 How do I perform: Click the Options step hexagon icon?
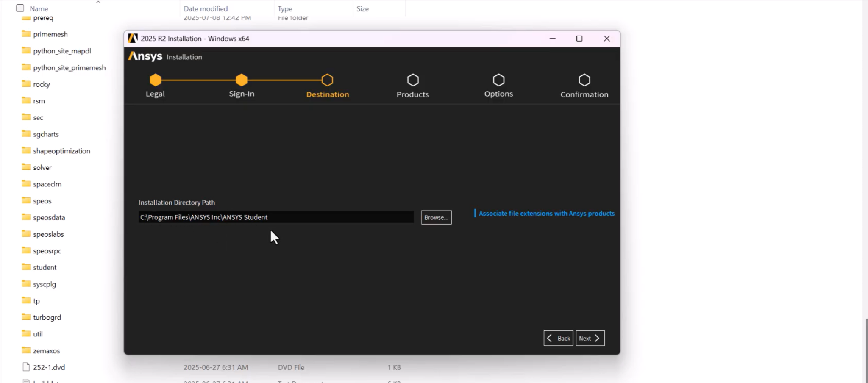pyautogui.click(x=498, y=80)
